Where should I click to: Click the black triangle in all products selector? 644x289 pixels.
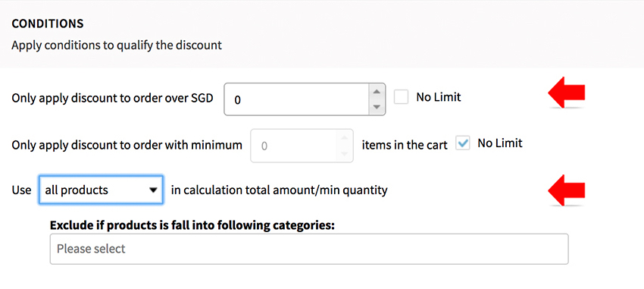[153, 190]
